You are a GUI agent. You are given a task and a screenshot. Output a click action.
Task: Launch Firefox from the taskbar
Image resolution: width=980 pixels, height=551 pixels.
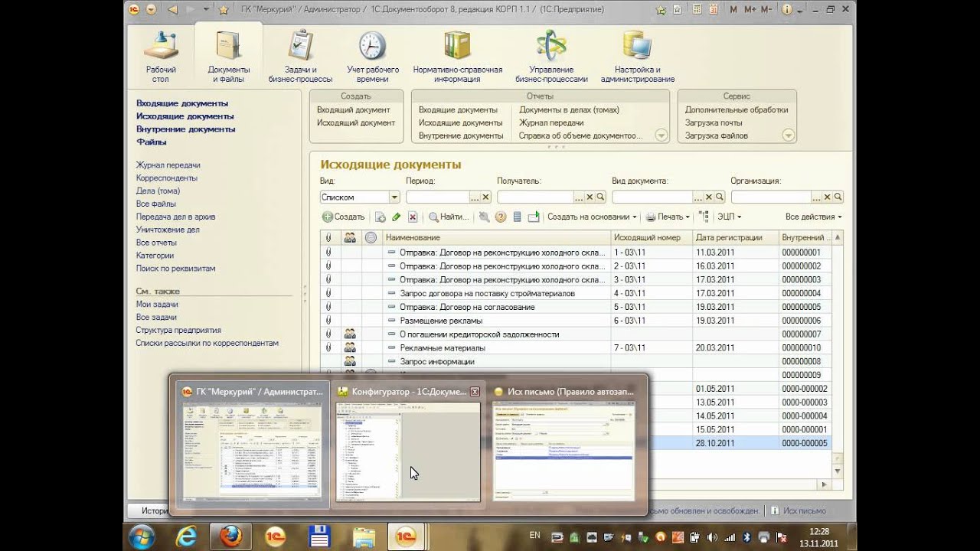tap(231, 536)
